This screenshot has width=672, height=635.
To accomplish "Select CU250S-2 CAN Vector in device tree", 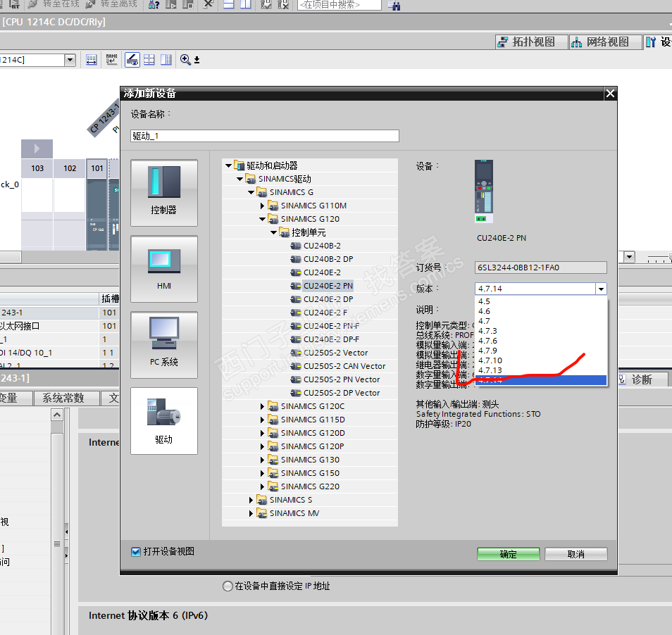I will point(344,366).
